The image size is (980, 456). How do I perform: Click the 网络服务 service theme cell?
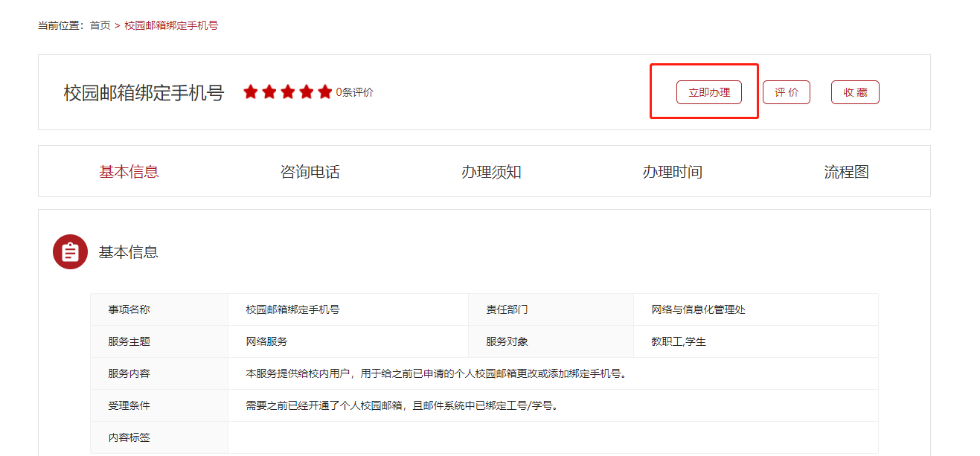348,341
